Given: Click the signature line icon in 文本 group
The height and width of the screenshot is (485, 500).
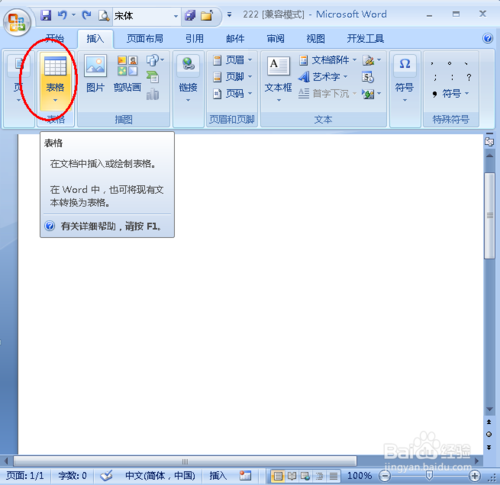Looking at the screenshot, I should pyautogui.click(x=371, y=60).
